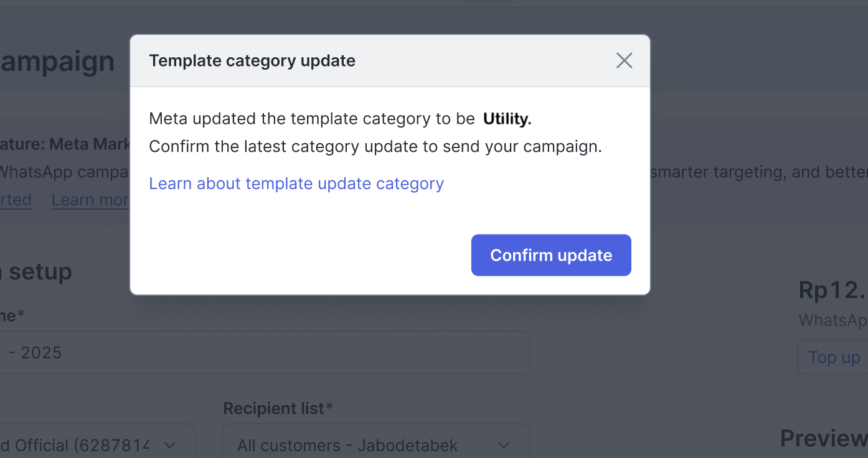Click the Confirm update button

[x=551, y=255]
